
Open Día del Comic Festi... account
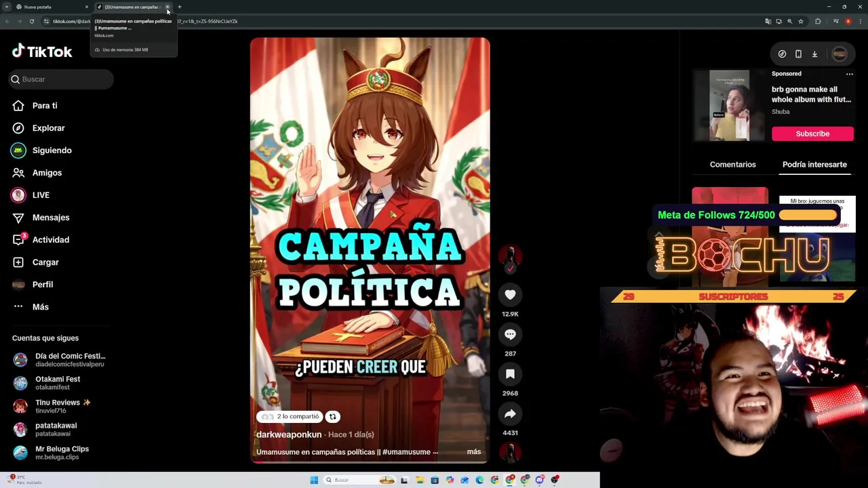click(x=60, y=360)
